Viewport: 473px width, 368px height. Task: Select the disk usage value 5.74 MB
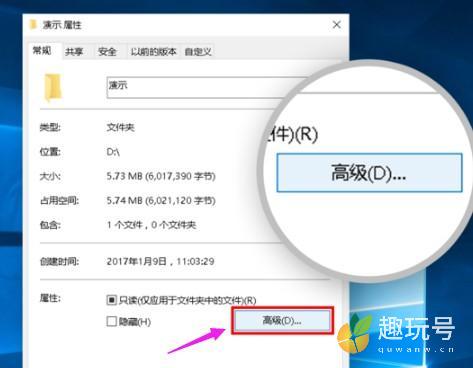161,201
